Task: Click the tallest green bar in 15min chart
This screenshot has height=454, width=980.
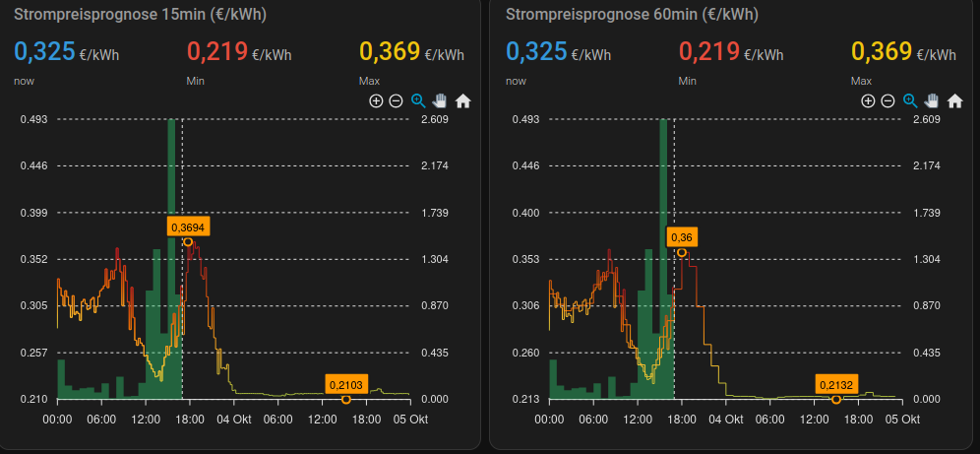Action: (x=171, y=256)
